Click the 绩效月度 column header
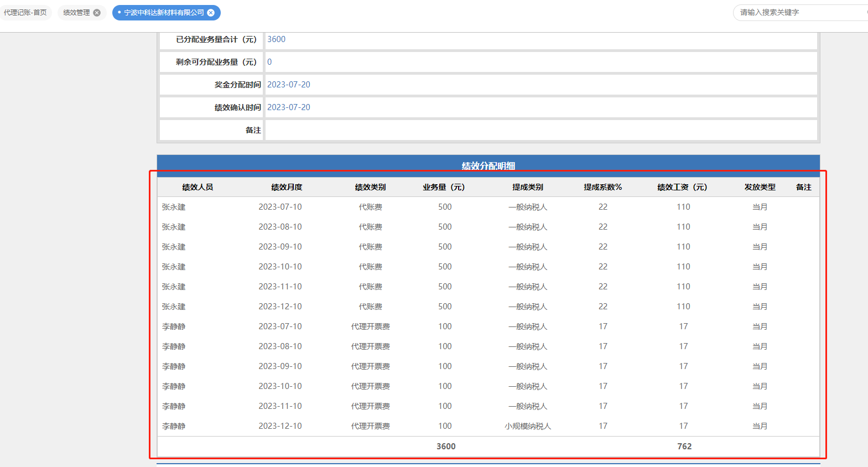 [x=287, y=187]
